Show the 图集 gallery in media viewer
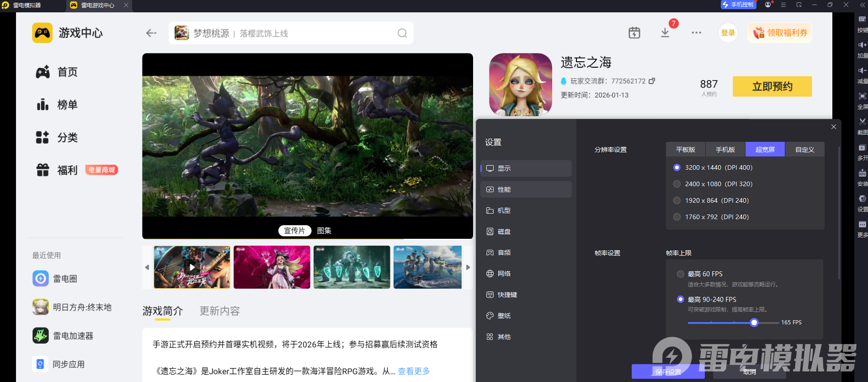This screenshot has height=382, width=868. 324,231
